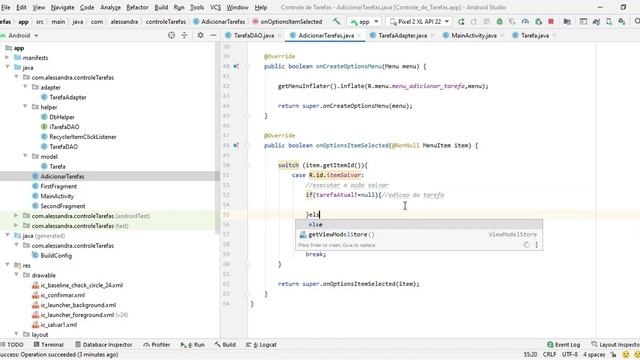Click the Sync Project with Gradle icon

tap(596, 21)
